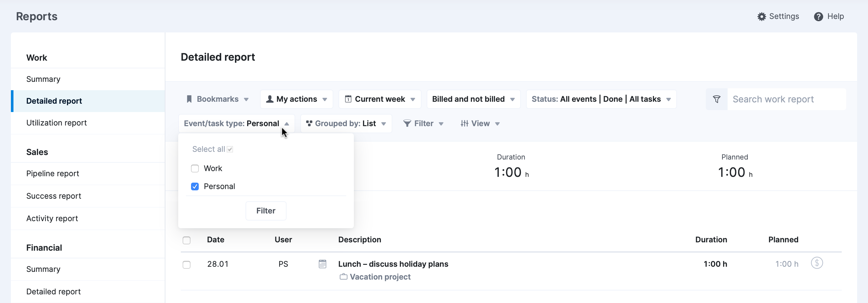The image size is (868, 303).
Task: Click the person icon beside My actions
Action: coord(270,99)
